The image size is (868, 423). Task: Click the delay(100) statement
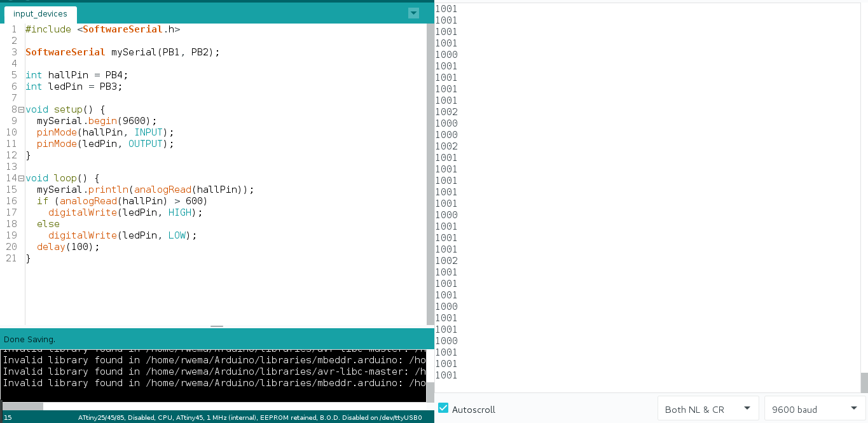(x=67, y=246)
